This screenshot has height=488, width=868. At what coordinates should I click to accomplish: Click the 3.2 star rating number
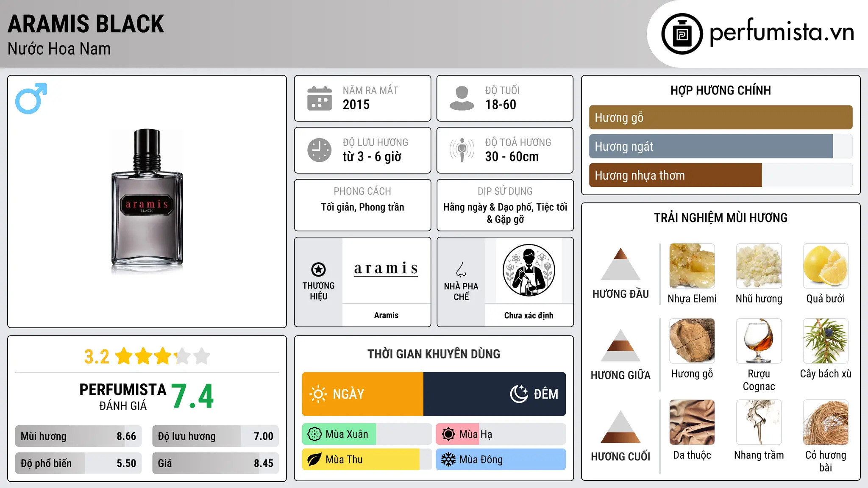(97, 357)
